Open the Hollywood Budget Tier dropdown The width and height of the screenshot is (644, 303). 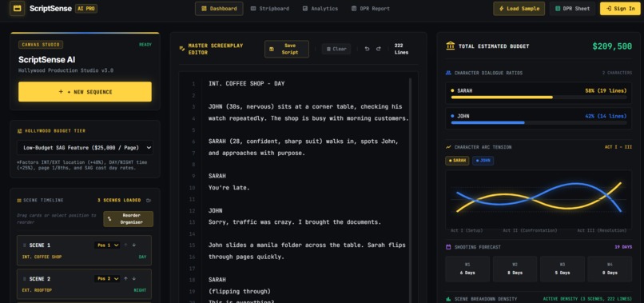[85, 148]
